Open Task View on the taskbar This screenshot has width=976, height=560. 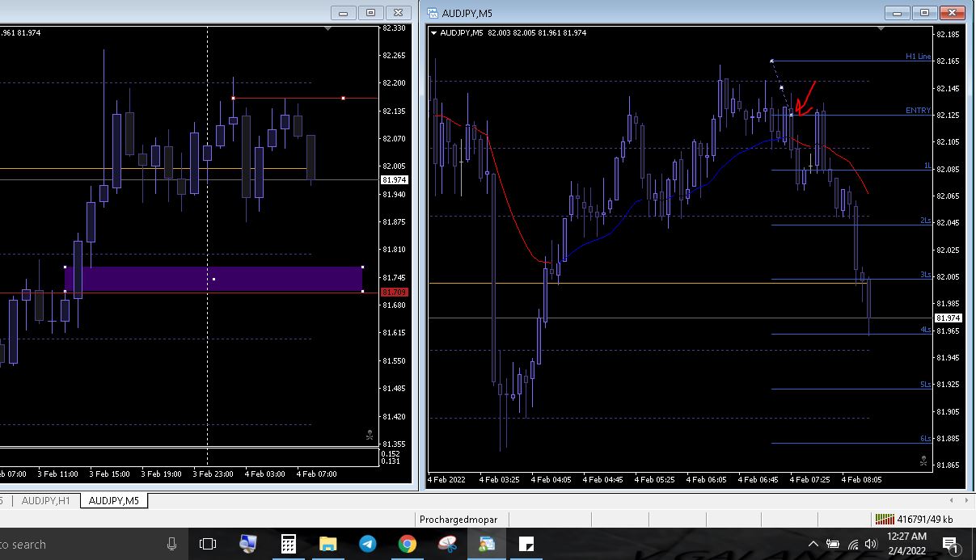coord(208,544)
